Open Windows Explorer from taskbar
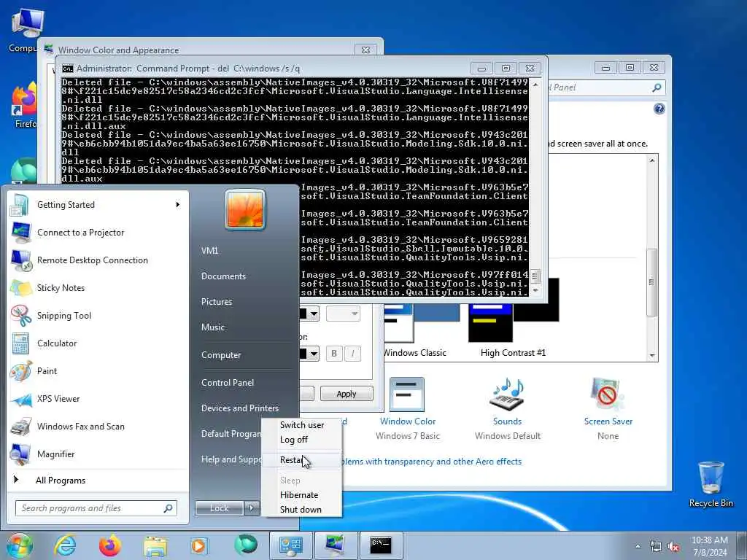This screenshot has width=747, height=560. [155, 545]
